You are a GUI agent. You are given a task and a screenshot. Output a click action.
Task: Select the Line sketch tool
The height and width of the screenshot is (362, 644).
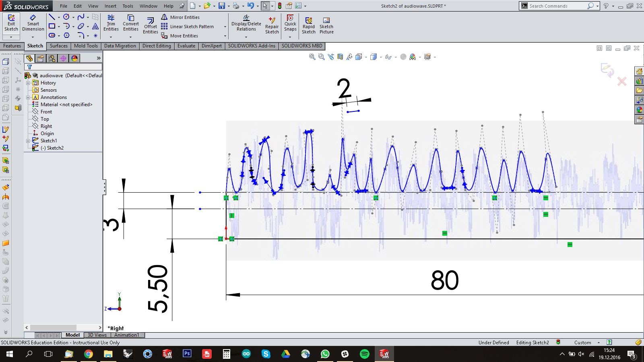(x=52, y=17)
